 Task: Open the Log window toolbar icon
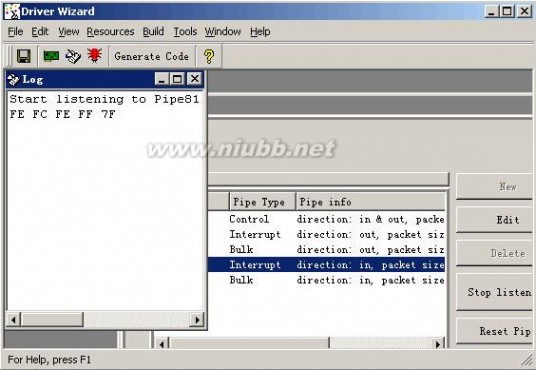click(x=73, y=56)
